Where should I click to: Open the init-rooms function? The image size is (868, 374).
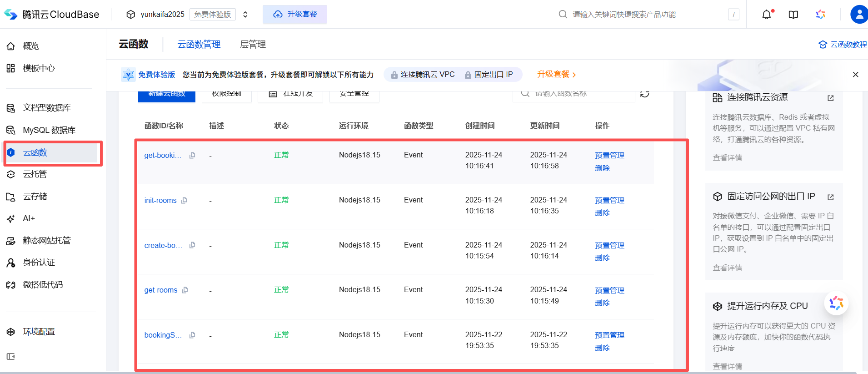click(160, 201)
